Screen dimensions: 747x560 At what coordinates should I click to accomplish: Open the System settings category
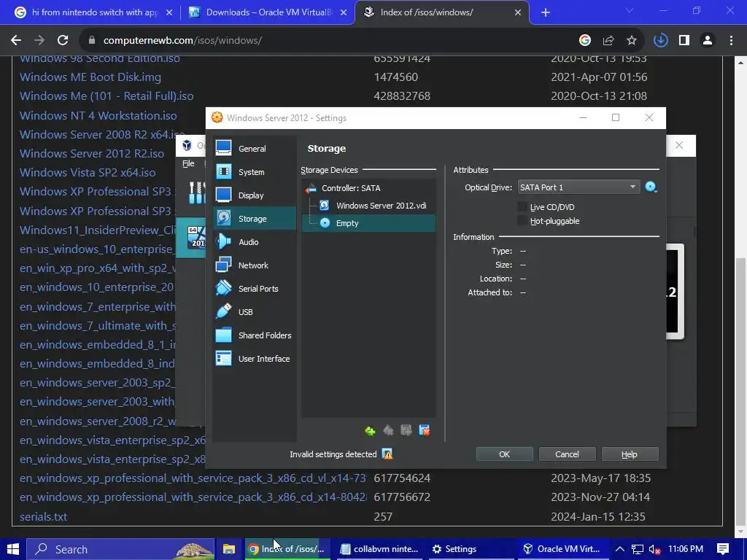pyautogui.click(x=253, y=172)
